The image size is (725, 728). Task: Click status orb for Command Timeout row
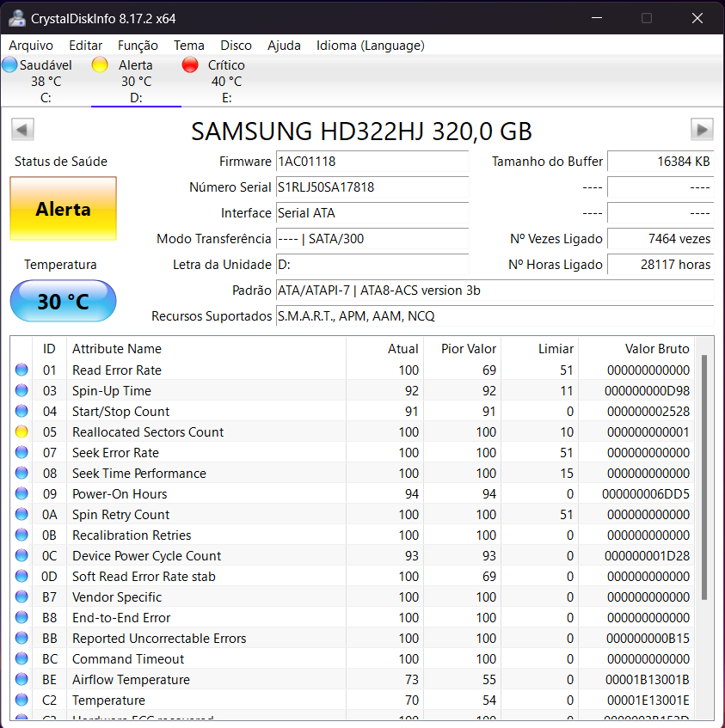22,658
